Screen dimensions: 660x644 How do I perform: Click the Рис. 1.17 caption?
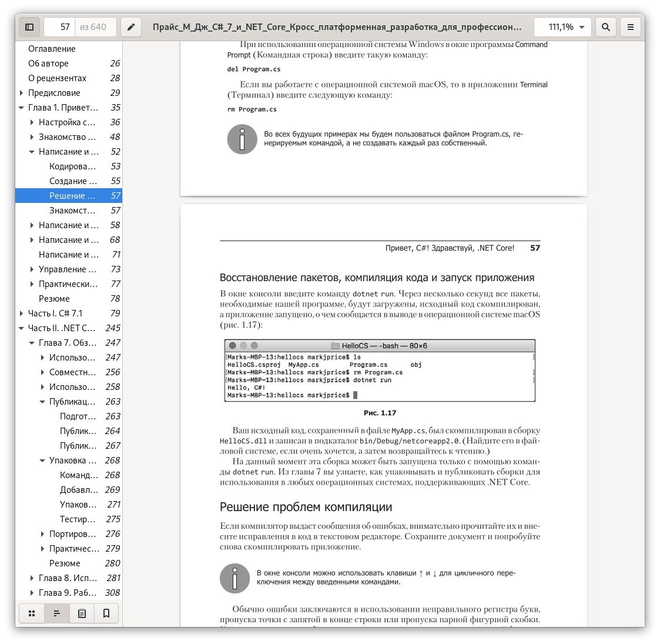380,413
